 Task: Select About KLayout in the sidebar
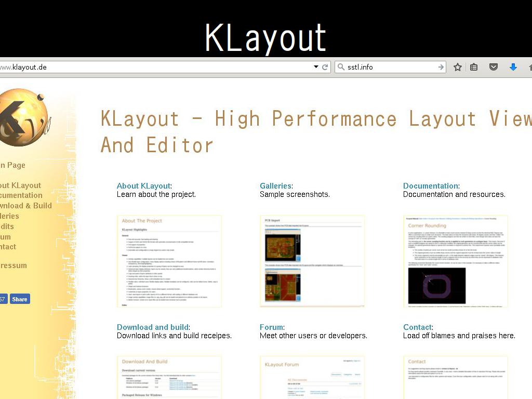(20, 185)
